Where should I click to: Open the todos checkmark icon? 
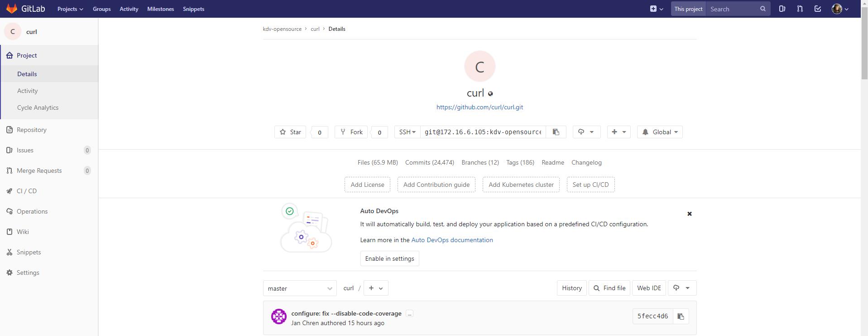click(x=818, y=9)
